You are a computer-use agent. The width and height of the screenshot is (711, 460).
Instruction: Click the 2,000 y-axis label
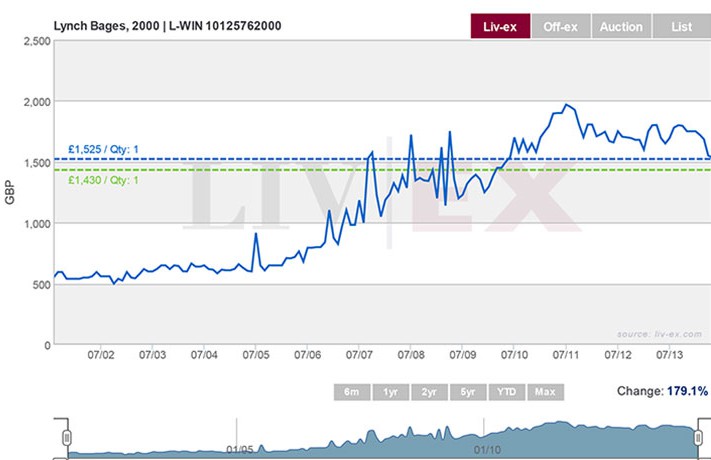click(x=37, y=102)
